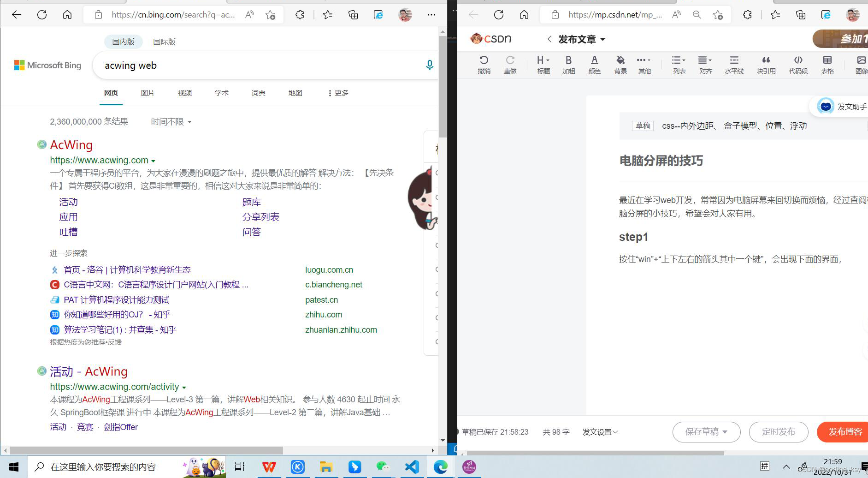Click the CSDN logo
This screenshot has width=868, height=478.
[490, 39]
